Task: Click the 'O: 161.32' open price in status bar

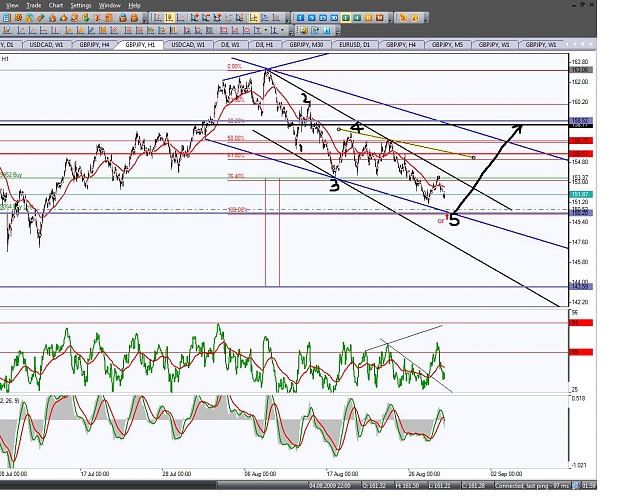Action: coord(374,485)
